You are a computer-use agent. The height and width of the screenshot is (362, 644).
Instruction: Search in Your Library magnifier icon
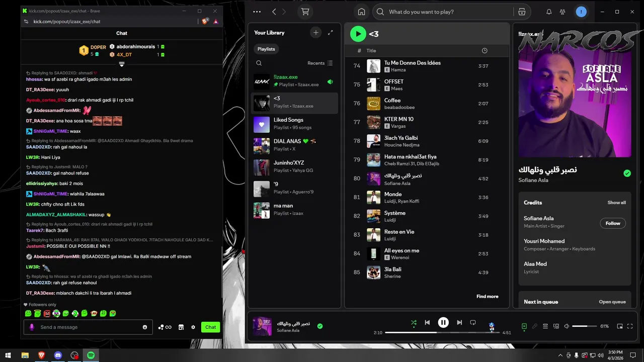[x=259, y=63]
